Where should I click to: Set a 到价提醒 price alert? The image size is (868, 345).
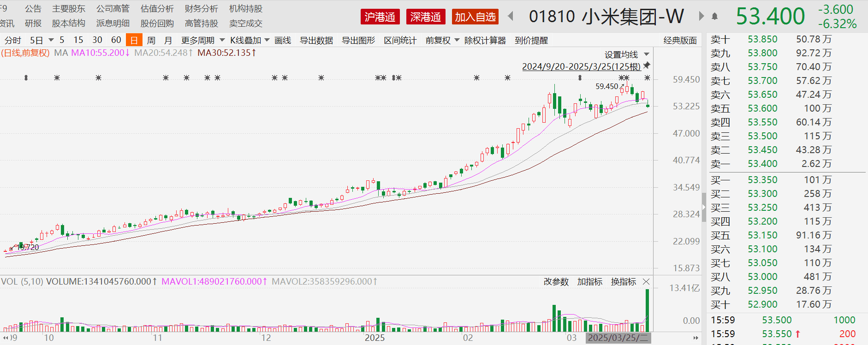pos(531,40)
